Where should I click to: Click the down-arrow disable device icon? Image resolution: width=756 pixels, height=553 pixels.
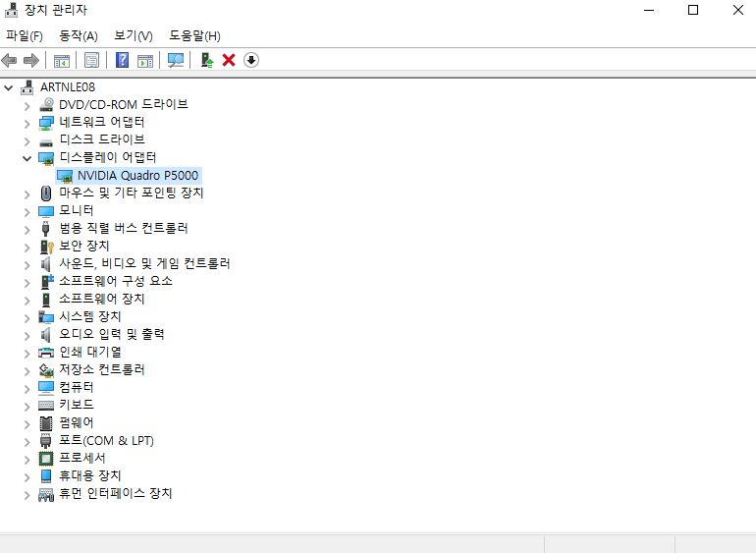point(251,60)
